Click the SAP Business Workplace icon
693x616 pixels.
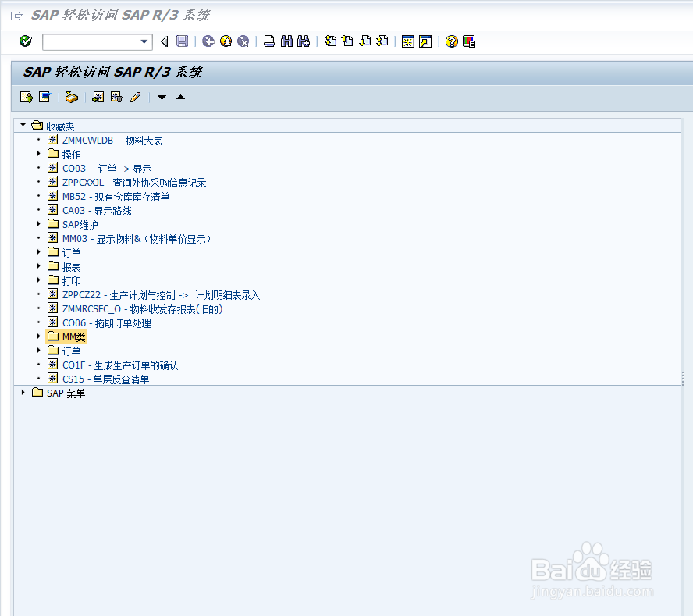tap(72, 98)
